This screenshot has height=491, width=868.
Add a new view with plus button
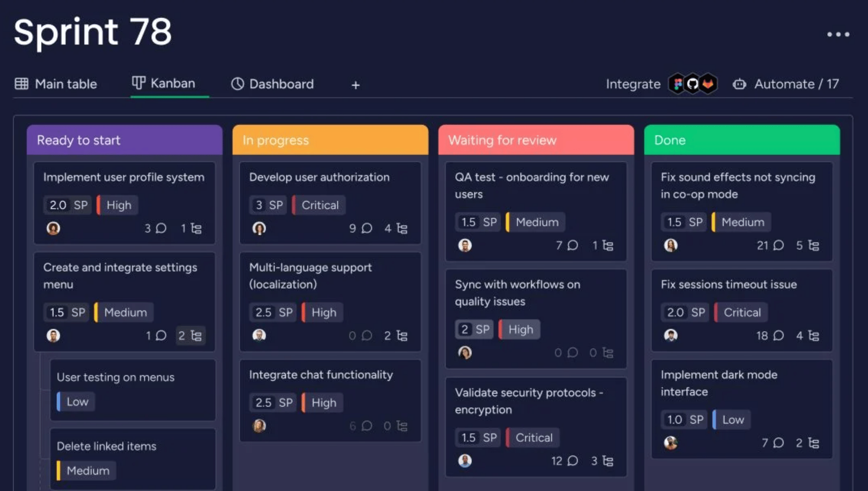355,85
